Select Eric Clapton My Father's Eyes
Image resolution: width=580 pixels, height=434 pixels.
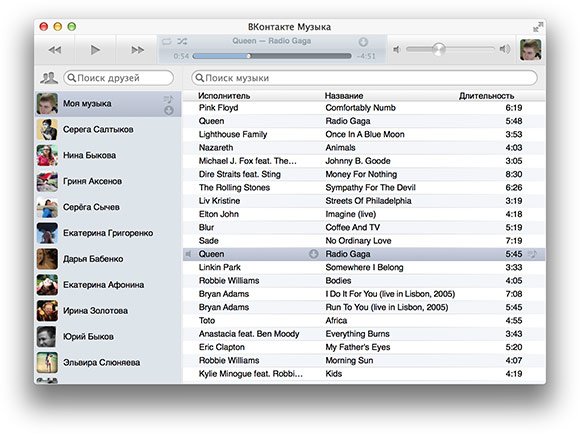click(x=364, y=347)
